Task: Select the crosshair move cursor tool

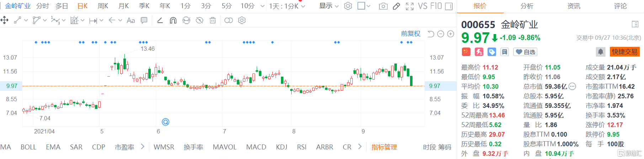Action: [x=5, y=21]
